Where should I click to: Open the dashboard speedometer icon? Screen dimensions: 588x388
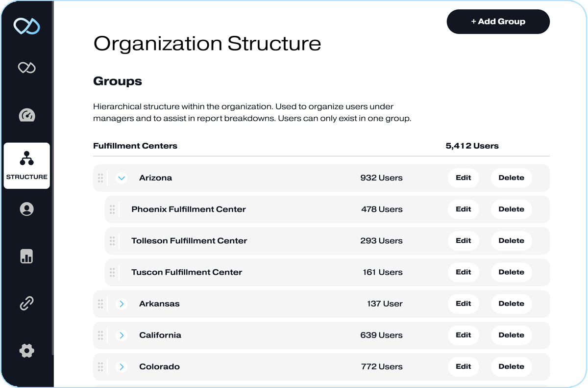(27, 116)
